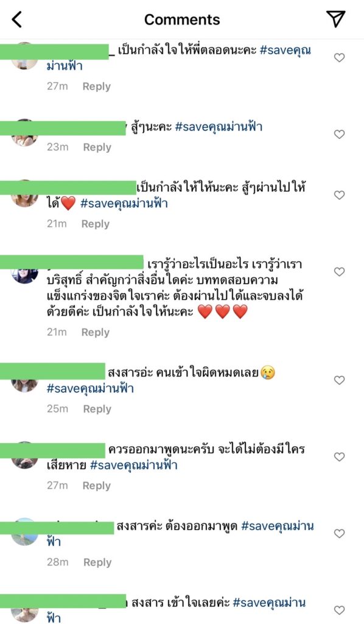Image resolution: width=364 pixels, height=624 pixels.
Task: Reply to the long 21m comment with three hearts
Action: point(96,332)
